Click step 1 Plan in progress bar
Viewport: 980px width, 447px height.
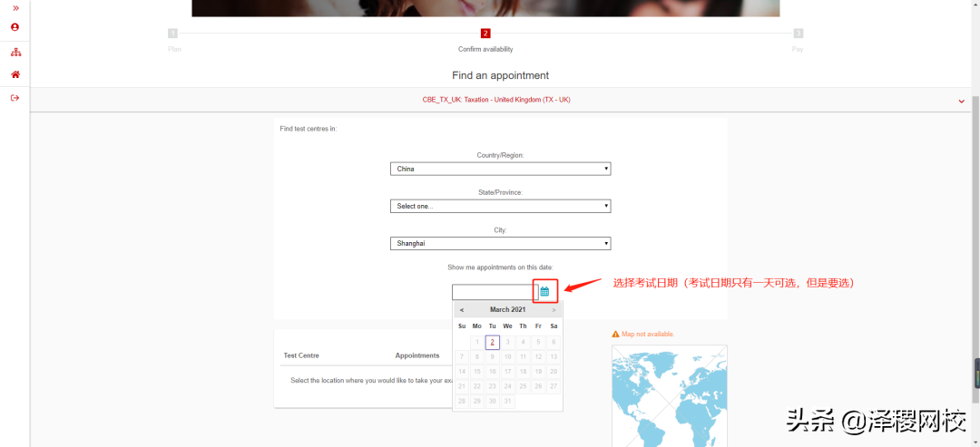[173, 34]
